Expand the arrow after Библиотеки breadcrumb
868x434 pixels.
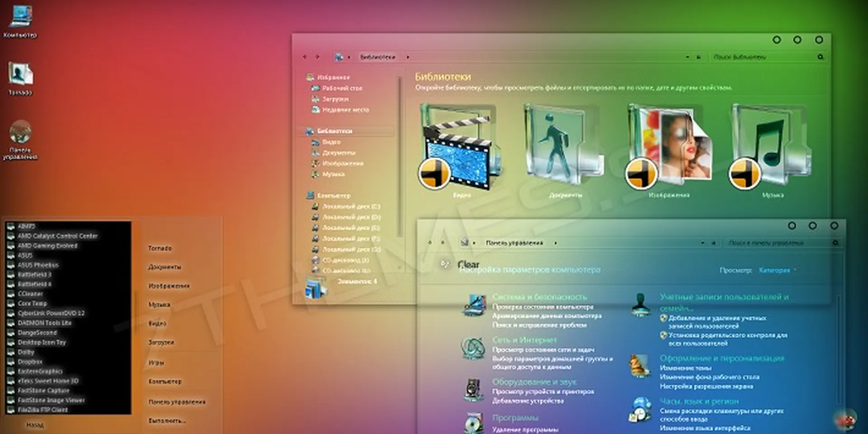(408, 57)
